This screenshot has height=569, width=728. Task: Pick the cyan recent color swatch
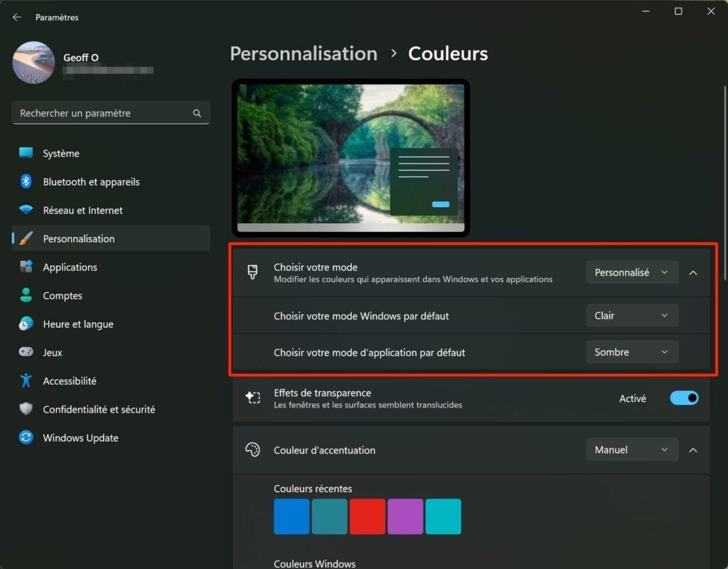coord(444,516)
